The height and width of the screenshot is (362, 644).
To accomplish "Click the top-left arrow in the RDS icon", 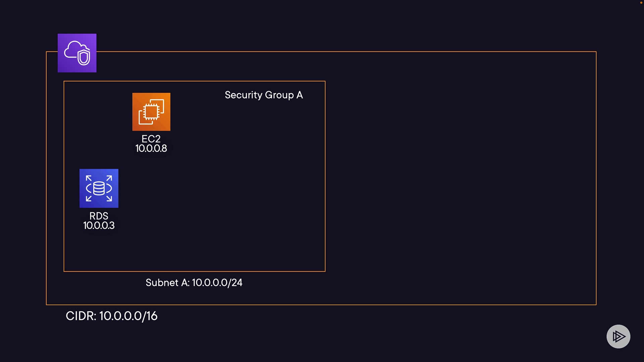I will click(89, 178).
